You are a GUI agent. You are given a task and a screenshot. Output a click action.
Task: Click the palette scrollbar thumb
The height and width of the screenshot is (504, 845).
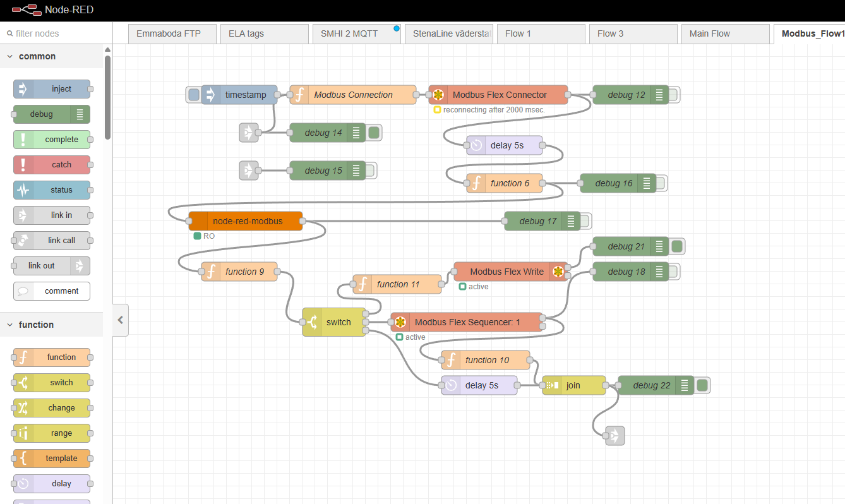coord(108,97)
